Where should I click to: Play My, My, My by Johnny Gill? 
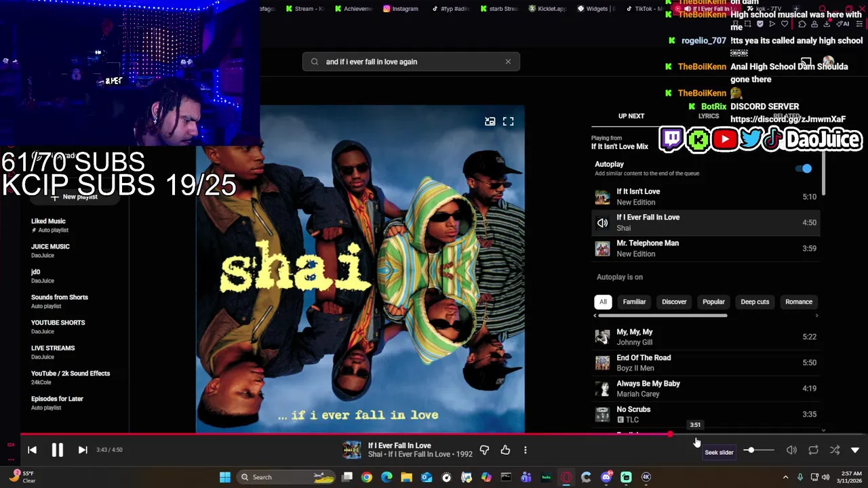click(705, 337)
